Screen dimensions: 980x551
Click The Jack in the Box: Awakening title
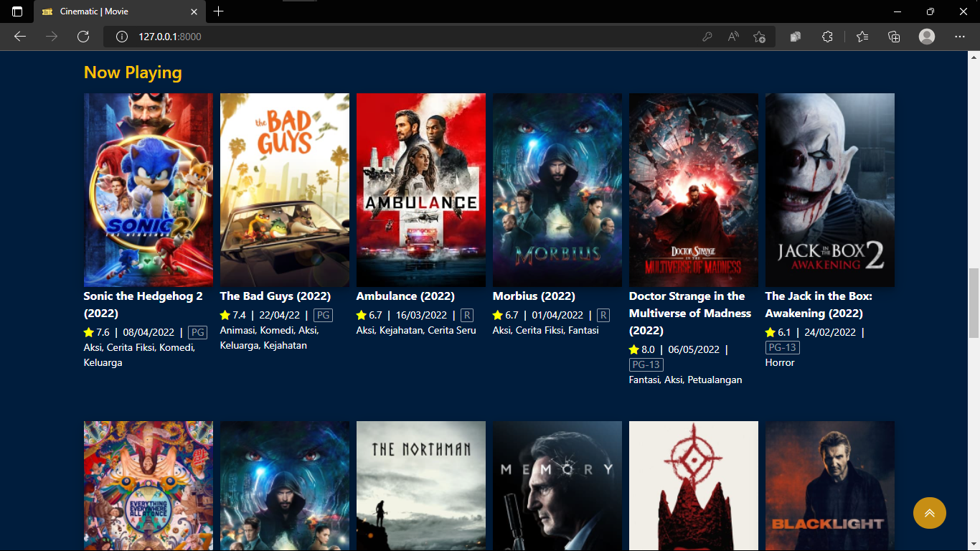(x=819, y=305)
